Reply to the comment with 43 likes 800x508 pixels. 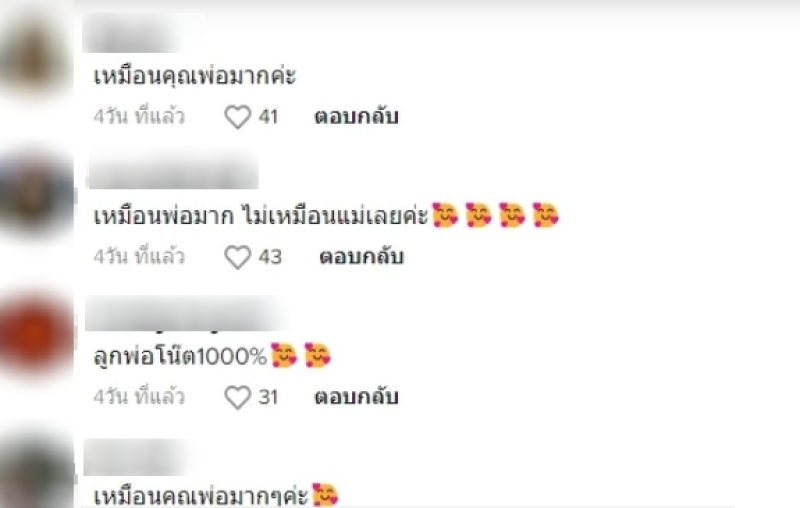(361, 257)
